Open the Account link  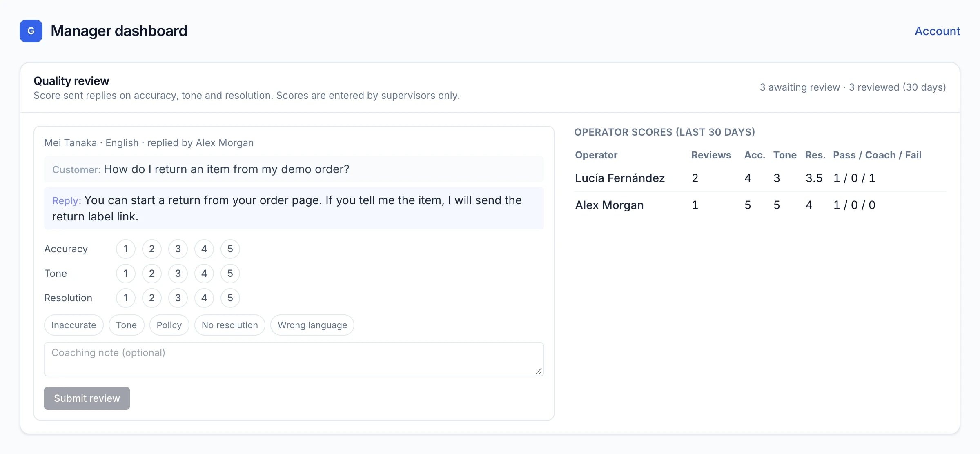(x=937, y=31)
